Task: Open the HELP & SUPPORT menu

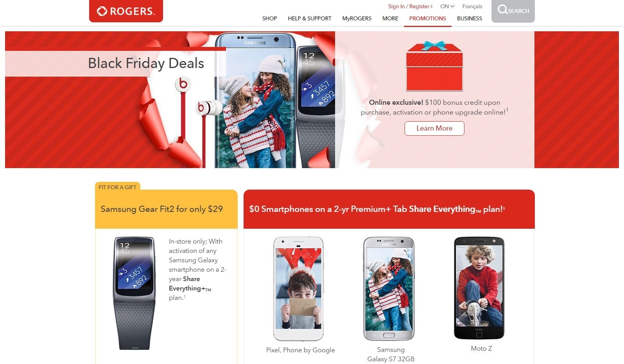Action: pos(309,18)
